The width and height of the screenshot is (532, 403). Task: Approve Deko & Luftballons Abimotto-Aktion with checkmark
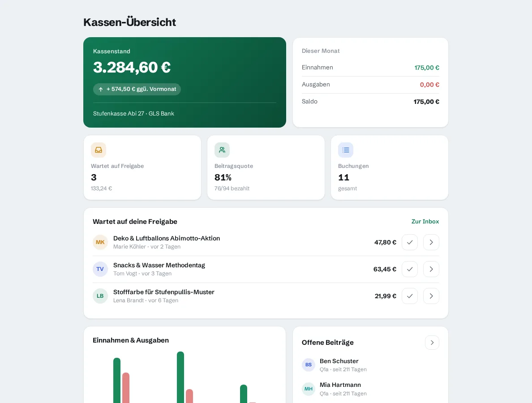click(x=409, y=242)
